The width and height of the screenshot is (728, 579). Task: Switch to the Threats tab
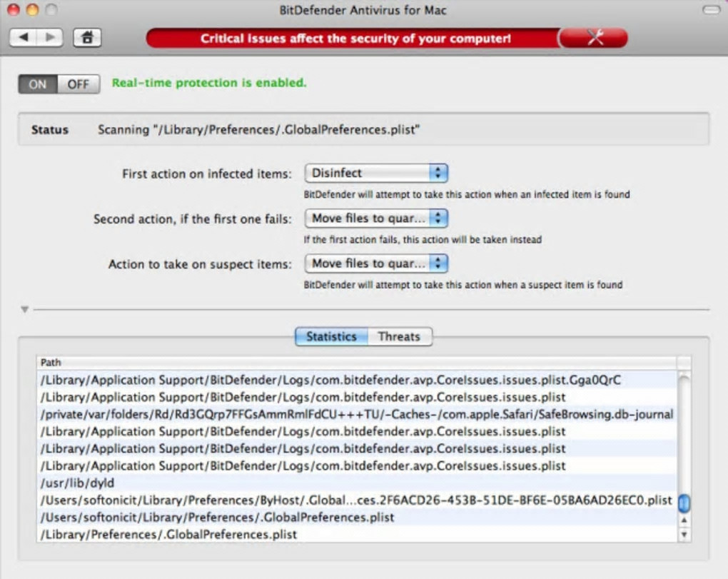[399, 337]
